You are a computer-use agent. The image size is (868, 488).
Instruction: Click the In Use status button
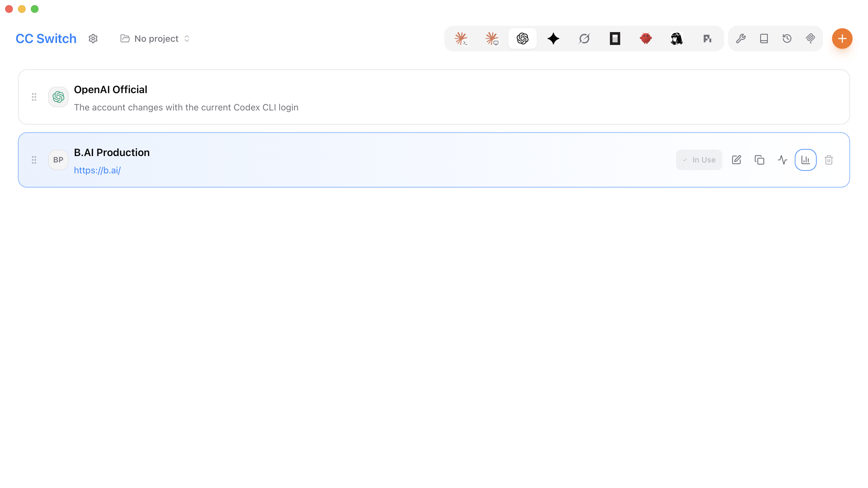(x=699, y=160)
